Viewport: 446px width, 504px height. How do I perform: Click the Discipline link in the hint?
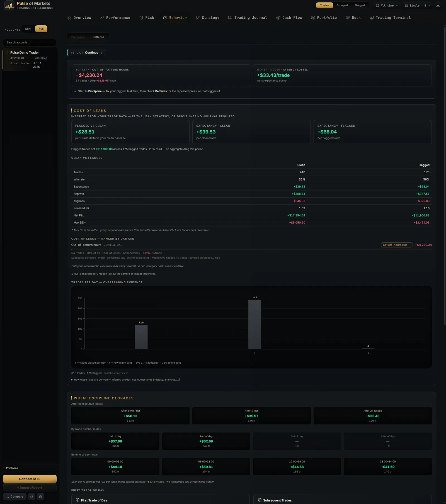(95, 91)
